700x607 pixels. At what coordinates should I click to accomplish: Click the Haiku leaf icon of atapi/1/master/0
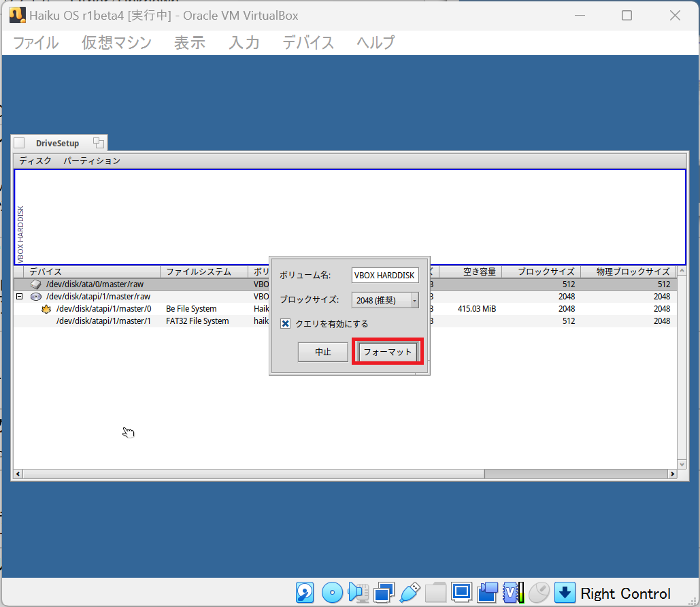(46, 309)
